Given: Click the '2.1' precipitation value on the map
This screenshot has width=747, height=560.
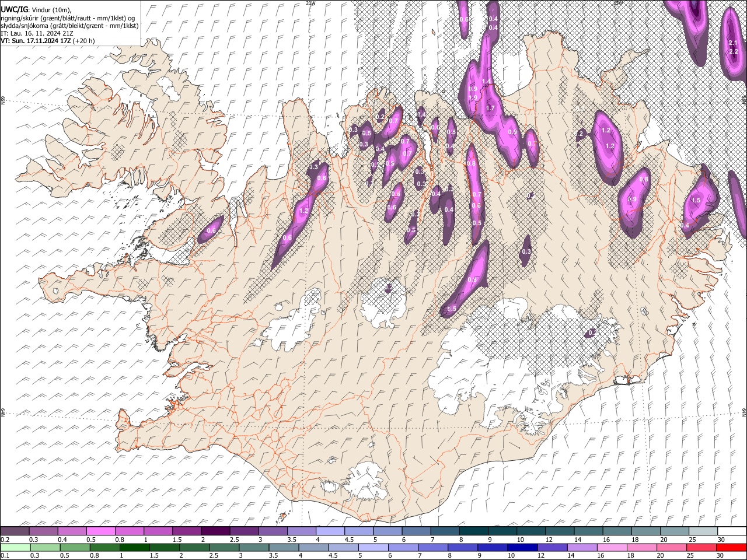Looking at the screenshot, I should point(734,43).
